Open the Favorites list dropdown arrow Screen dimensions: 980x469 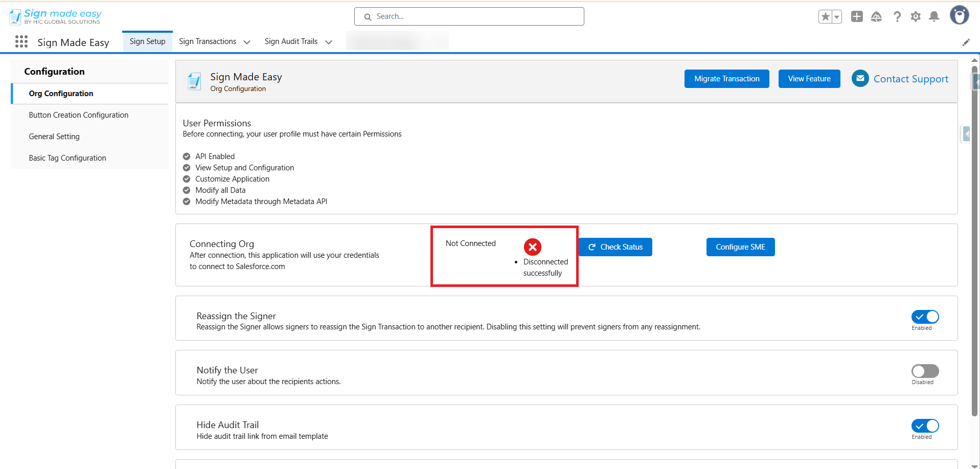click(x=837, y=17)
